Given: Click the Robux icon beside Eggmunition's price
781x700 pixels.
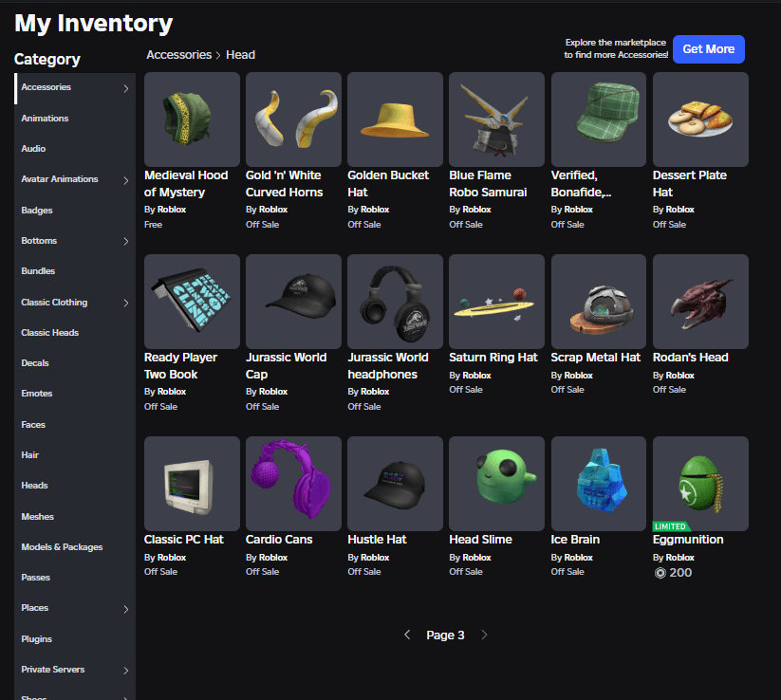Looking at the screenshot, I should pos(659,572).
